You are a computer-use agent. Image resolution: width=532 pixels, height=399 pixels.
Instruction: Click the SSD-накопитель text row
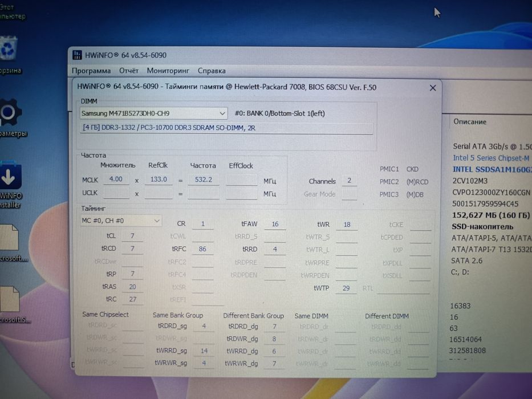482,227
